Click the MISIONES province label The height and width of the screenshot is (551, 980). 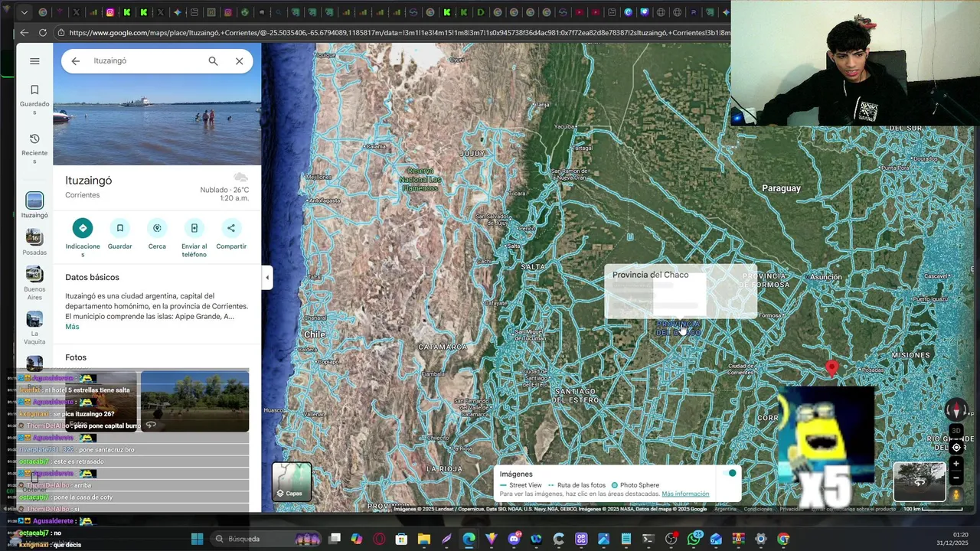pyautogui.click(x=911, y=355)
